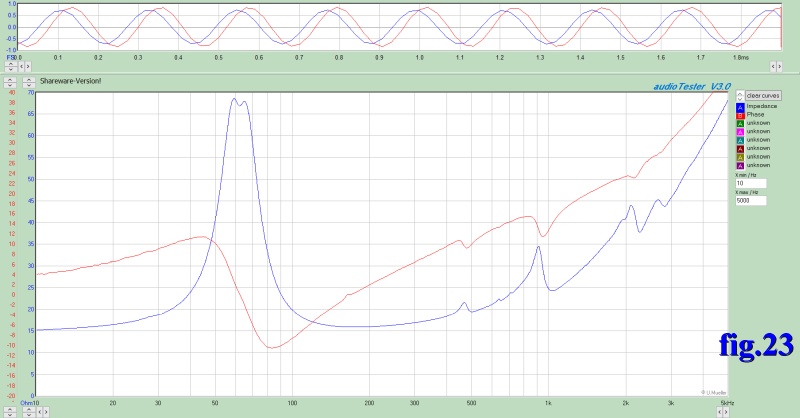The image size is (800, 418).
Task: Edit the X min / Hz field
Action: click(x=751, y=183)
